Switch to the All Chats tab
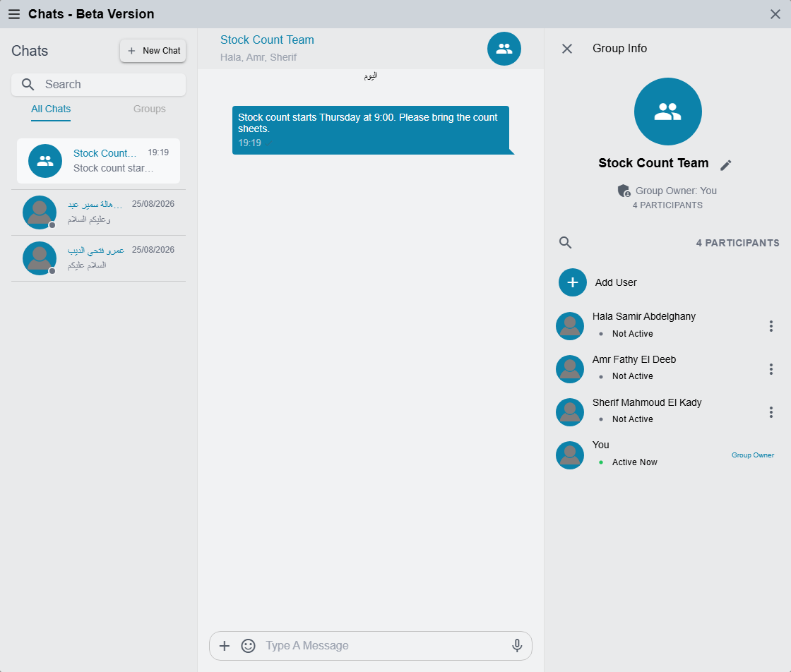791x672 pixels. click(x=51, y=109)
